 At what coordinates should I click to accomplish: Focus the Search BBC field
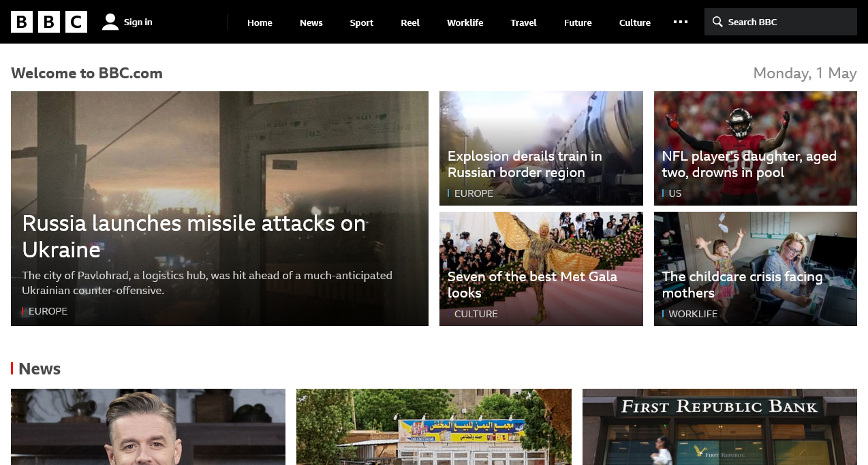point(781,22)
